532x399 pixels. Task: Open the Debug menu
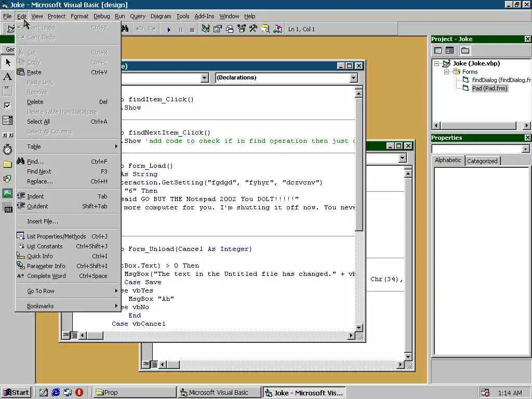tap(101, 16)
